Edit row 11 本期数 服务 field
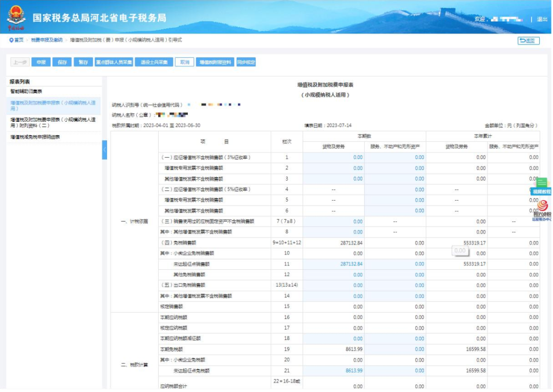Image resolution: width=553 pixels, height=392 pixels. [396, 265]
